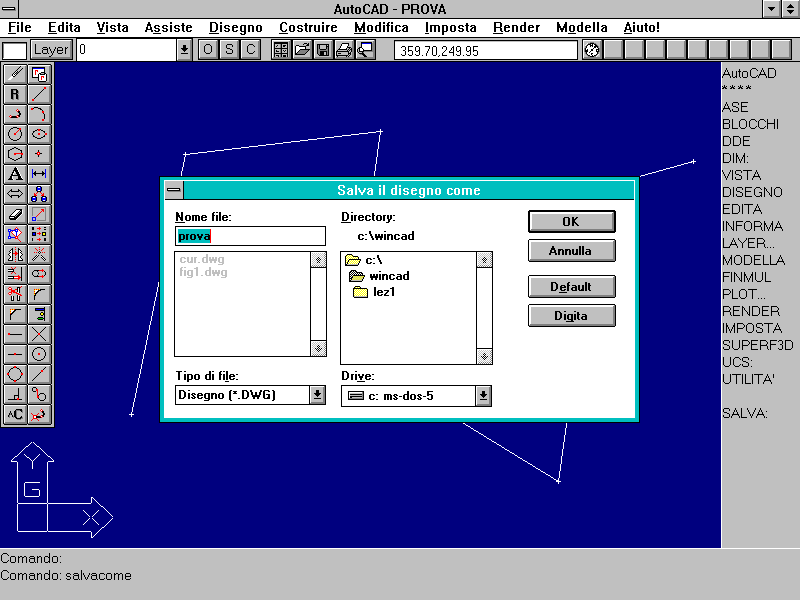The width and height of the screenshot is (800, 600).
Task: Expand the Drive dropdown list
Action: 483,396
